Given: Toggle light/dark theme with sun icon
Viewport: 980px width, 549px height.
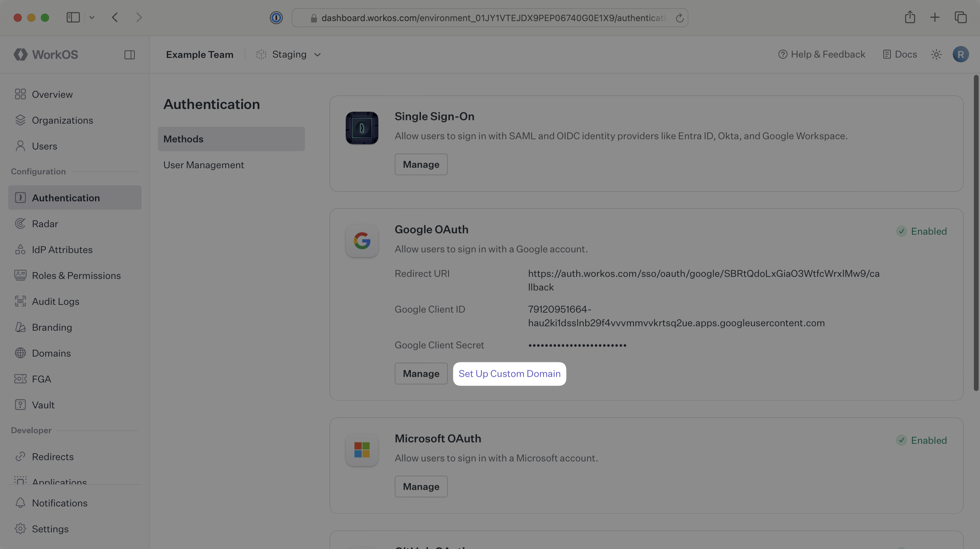Looking at the screenshot, I should (936, 54).
